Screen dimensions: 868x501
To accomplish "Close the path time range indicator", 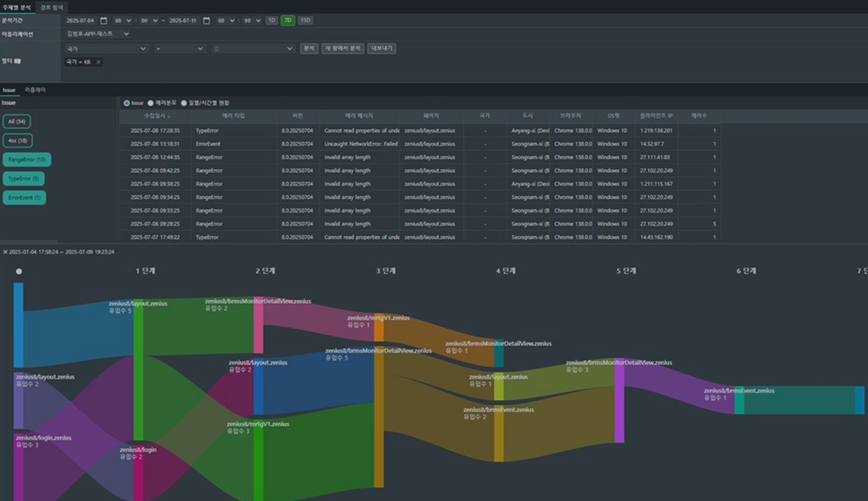I will click(5, 252).
